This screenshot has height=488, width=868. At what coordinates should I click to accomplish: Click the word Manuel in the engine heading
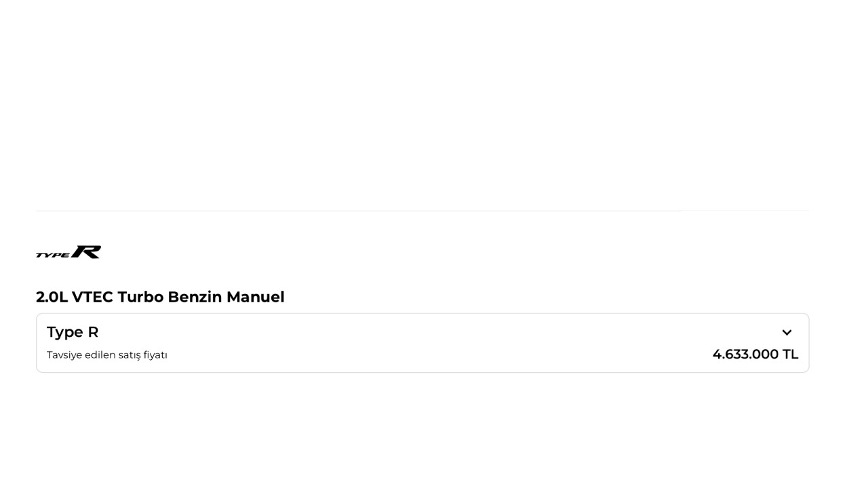pos(255,297)
